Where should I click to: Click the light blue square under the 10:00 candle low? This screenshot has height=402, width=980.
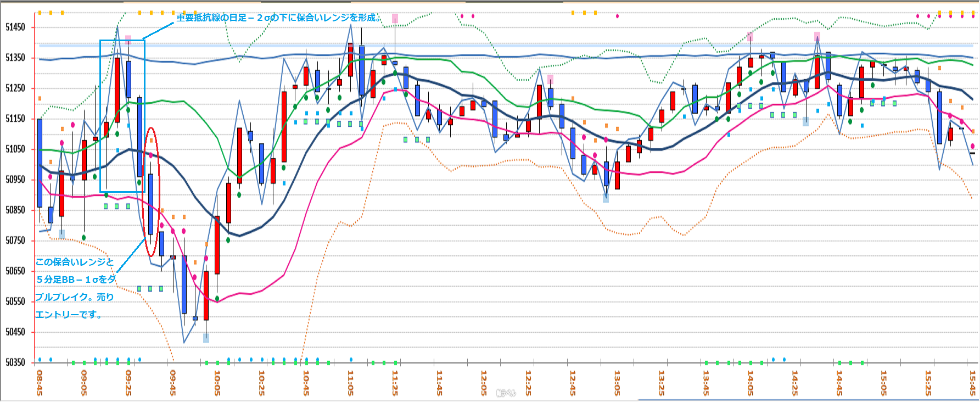(x=206, y=338)
